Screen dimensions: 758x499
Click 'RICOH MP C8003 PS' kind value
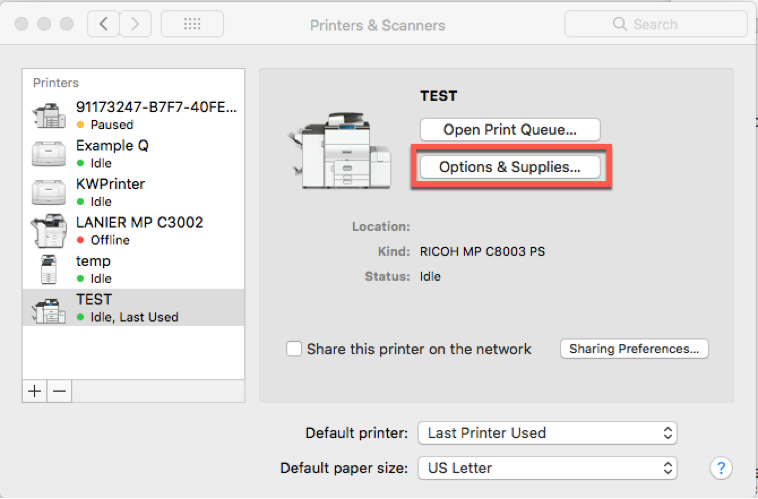tap(482, 251)
